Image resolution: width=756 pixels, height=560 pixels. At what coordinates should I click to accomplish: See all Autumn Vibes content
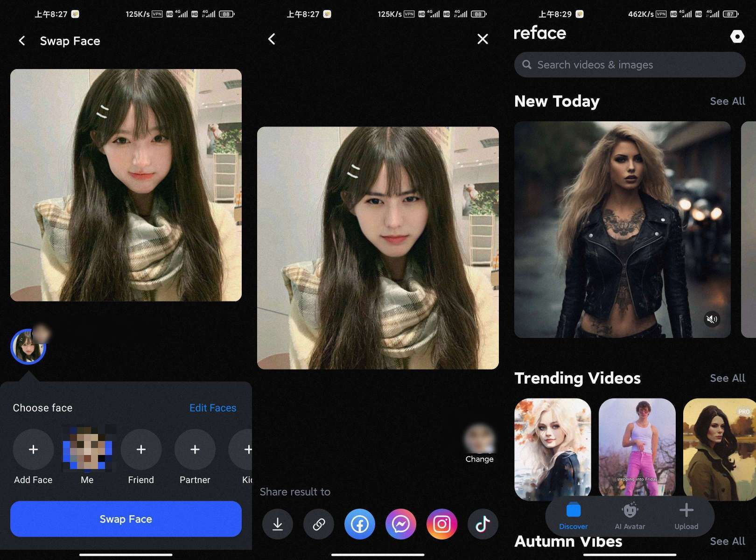click(727, 541)
